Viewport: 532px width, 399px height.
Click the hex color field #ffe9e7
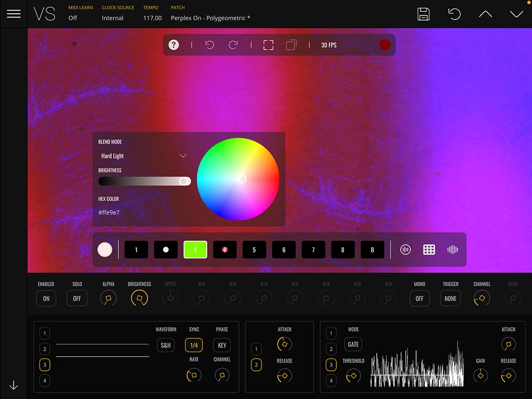[x=109, y=212]
